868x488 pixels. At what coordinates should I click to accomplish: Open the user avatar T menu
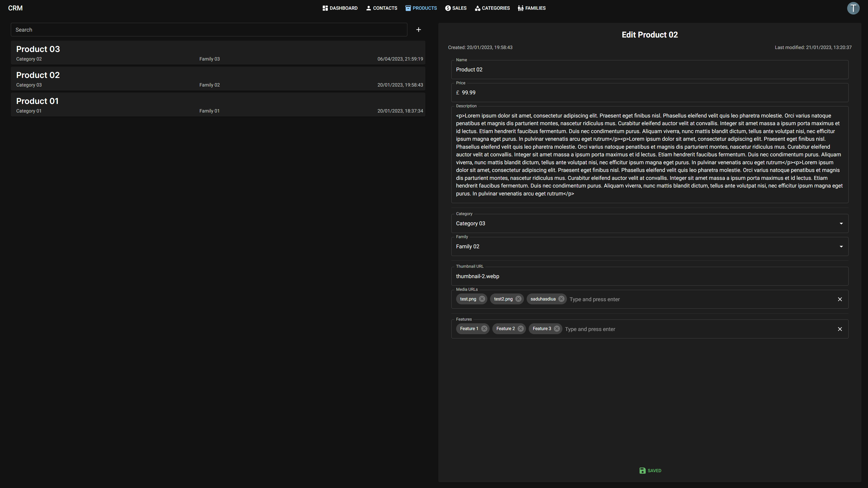(x=853, y=8)
